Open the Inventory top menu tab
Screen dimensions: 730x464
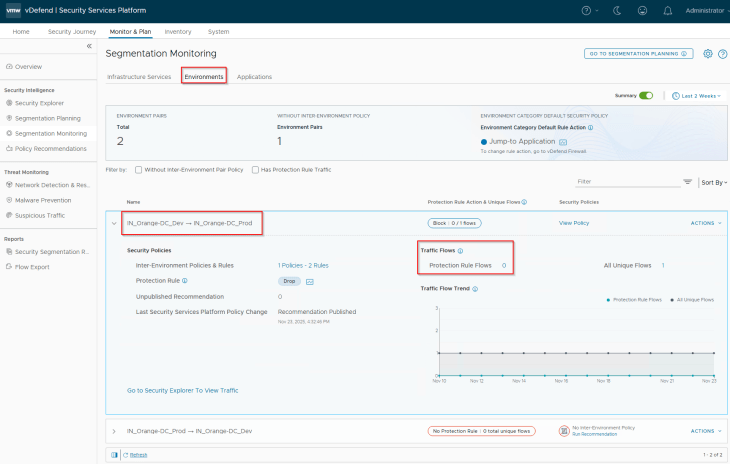(178, 31)
